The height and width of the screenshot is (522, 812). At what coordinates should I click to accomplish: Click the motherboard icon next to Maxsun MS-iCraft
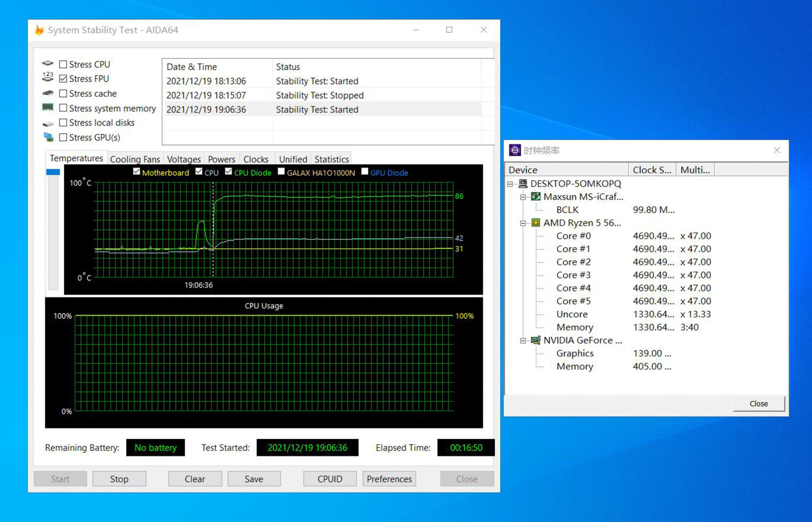(536, 197)
